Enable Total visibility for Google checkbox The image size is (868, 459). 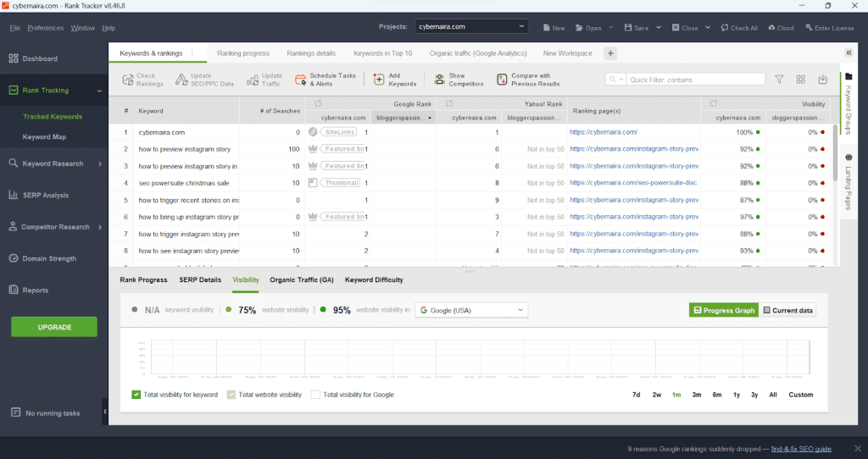315,395
